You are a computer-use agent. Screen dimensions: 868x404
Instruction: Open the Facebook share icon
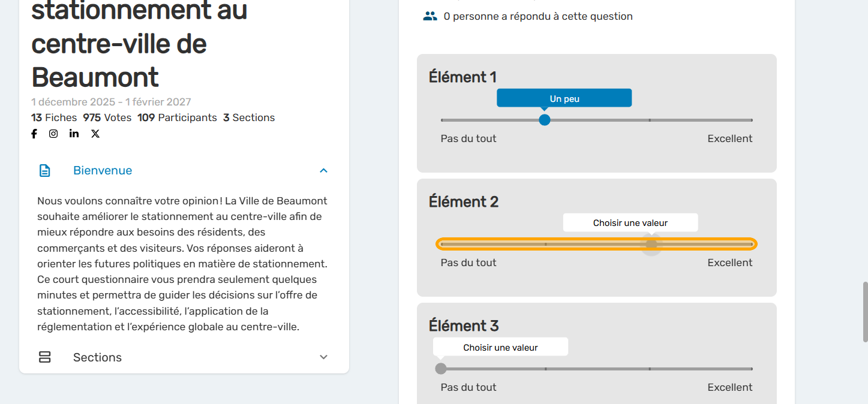[x=34, y=134]
